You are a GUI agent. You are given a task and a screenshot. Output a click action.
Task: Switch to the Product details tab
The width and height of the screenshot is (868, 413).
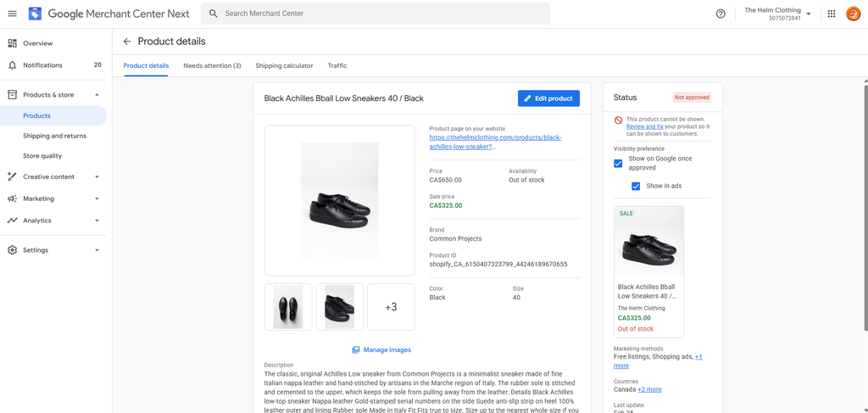[x=146, y=66]
